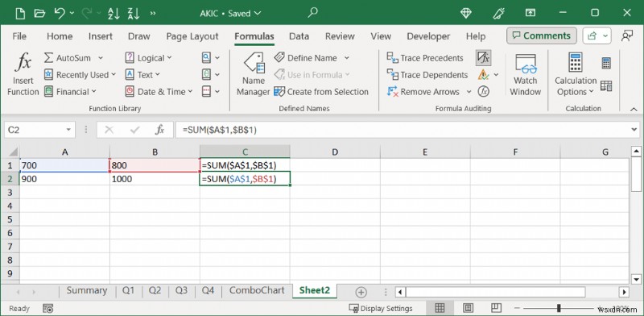
Task: Expand the formula bar
Action: [x=635, y=130]
